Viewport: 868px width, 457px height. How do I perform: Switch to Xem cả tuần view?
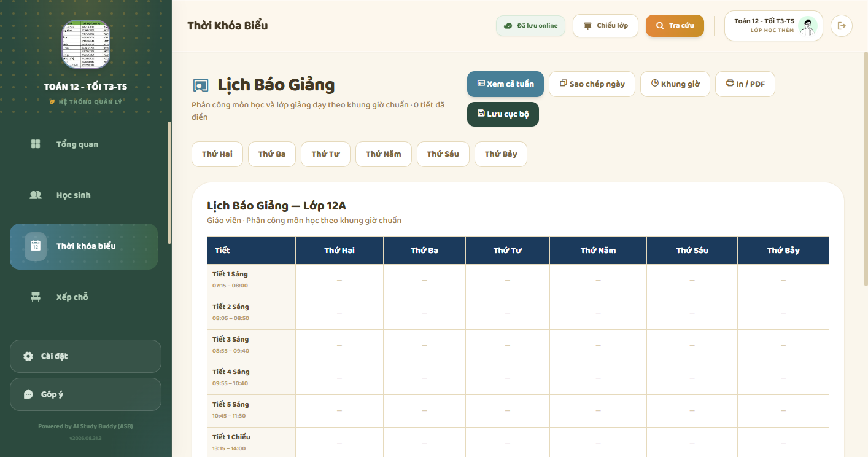click(505, 84)
